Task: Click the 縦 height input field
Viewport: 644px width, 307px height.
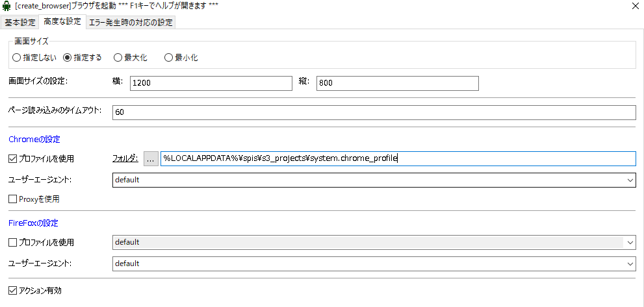Action: (x=397, y=83)
